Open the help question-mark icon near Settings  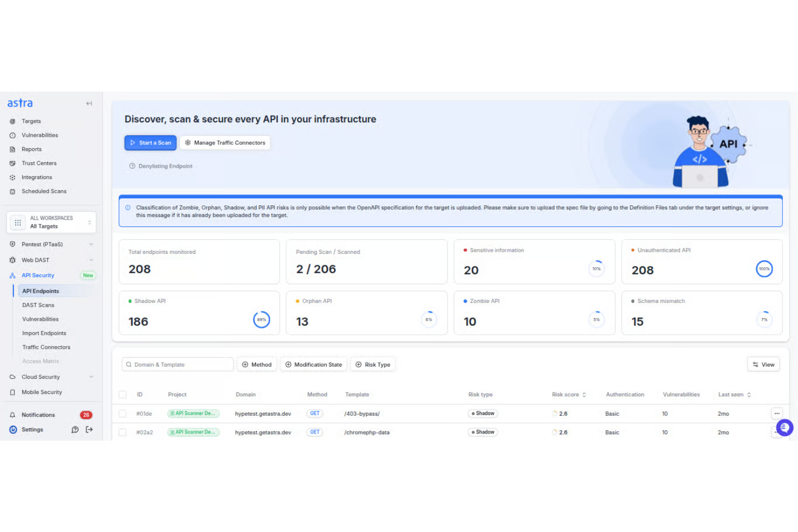coord(75,429)
